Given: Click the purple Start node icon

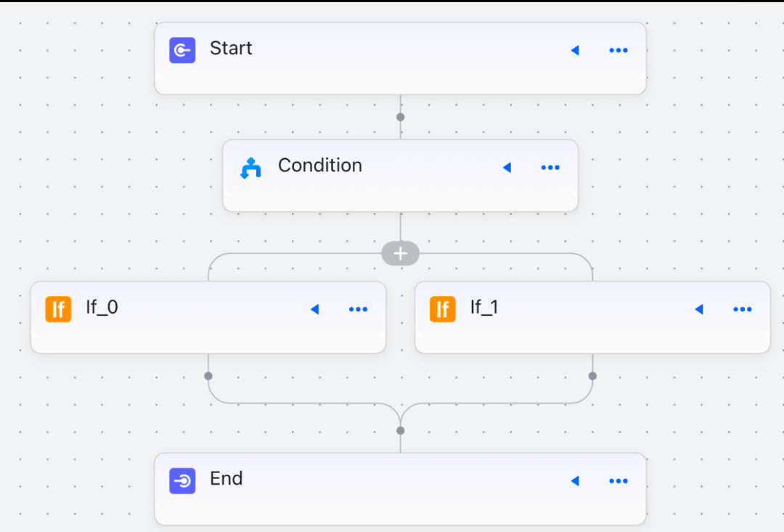Looking at the screenshot, I should tap(182, 50).
